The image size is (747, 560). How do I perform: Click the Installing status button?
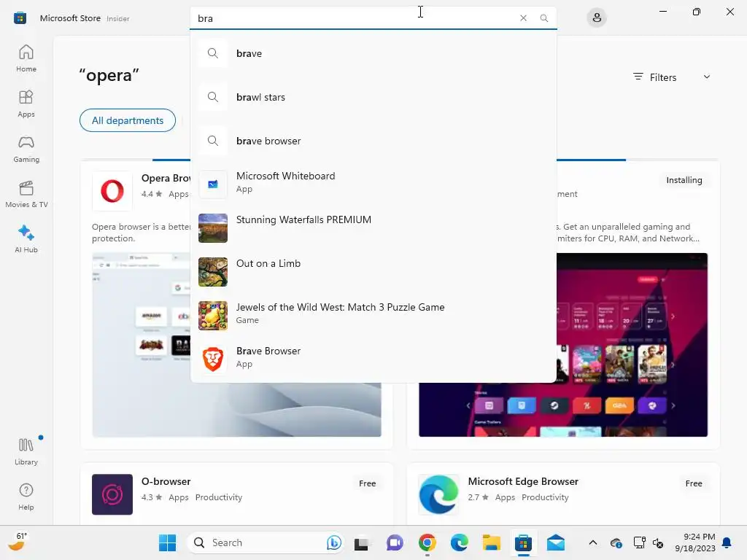684,180
